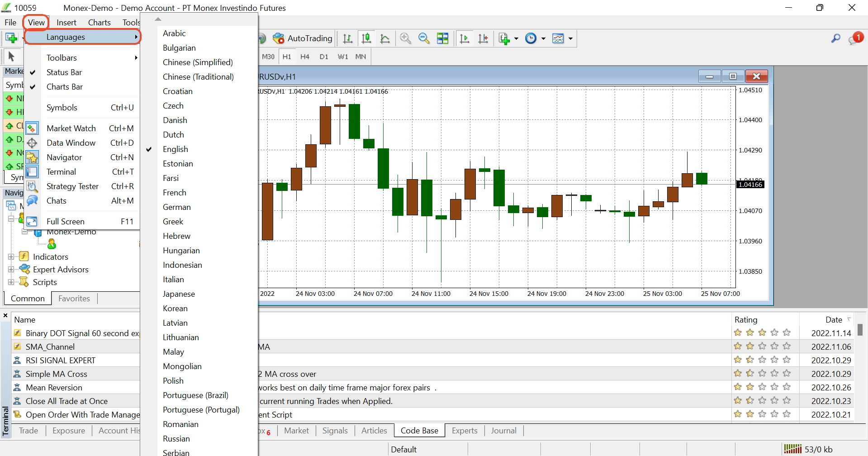Click the Indicators folder icon in Navigator
This screenshot has height=456, width=868.
click(24, 256)
